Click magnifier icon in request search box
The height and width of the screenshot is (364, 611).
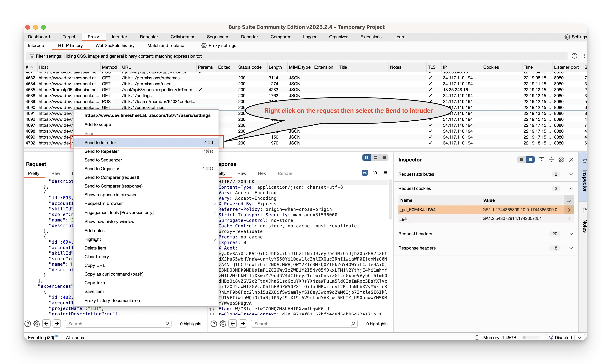pyautogui.click(x=167, y=324)
